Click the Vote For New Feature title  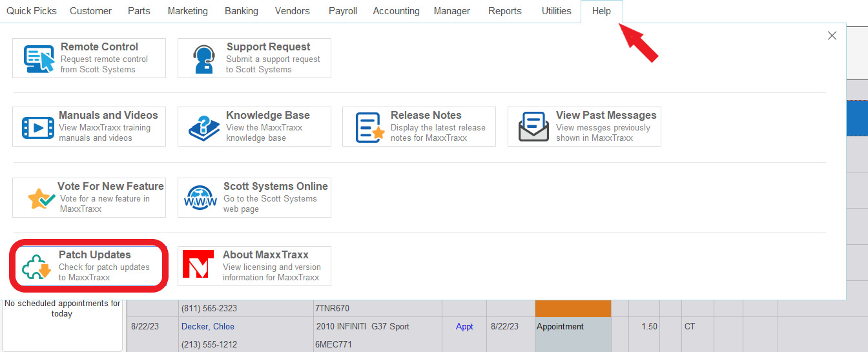tap(110, 187)
